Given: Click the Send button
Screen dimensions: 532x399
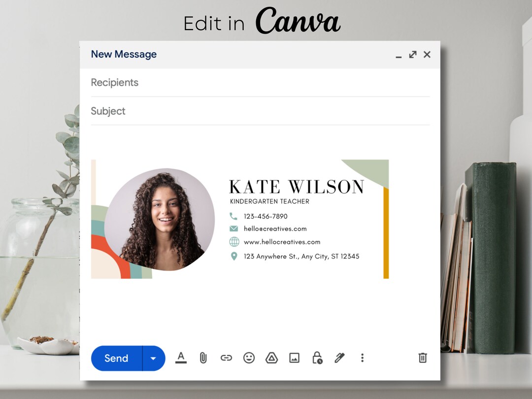Looking at the screenshot, I should pyautogui.click(x=115, y=358).
